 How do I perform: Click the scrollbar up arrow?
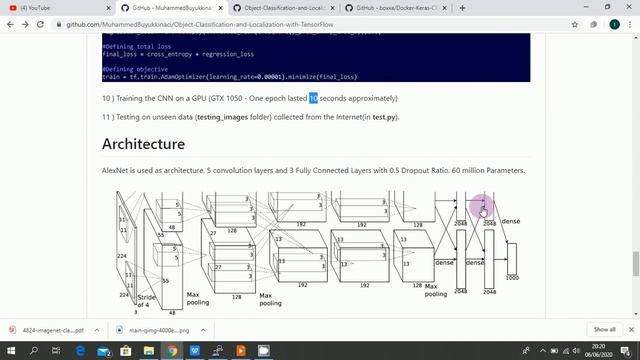[636, 38]
